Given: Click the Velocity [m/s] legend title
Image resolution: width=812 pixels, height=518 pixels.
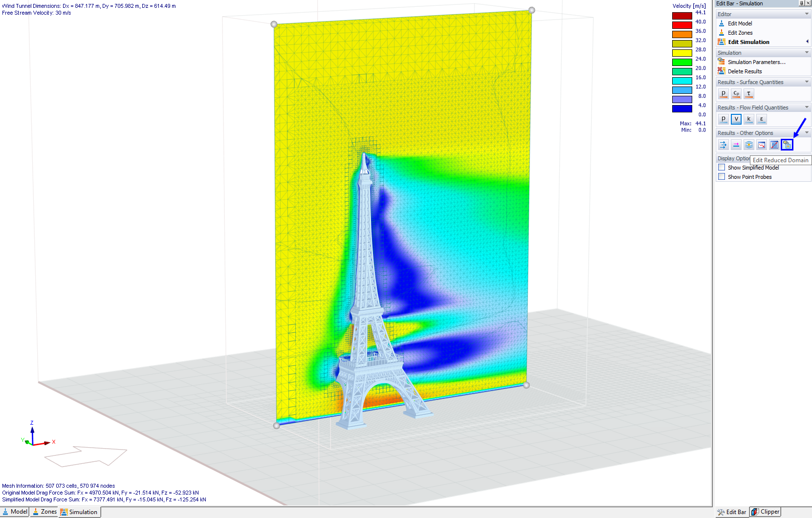Looking at the screenshot, I should tap(689, 6).
